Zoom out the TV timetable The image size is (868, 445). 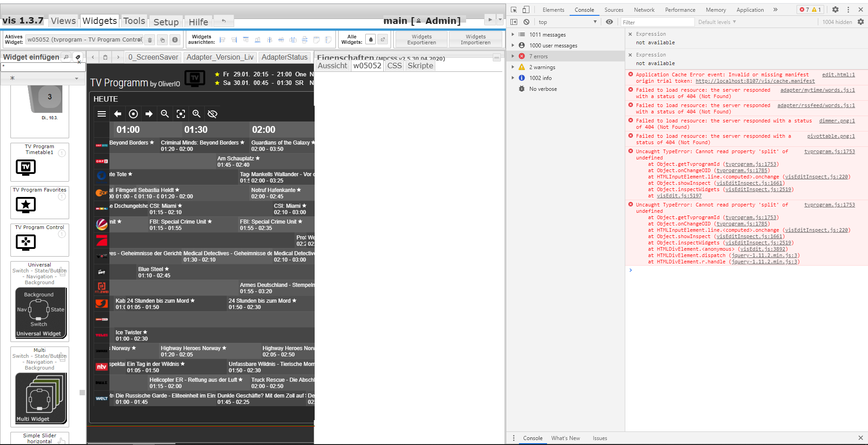[x=165, y=114]
